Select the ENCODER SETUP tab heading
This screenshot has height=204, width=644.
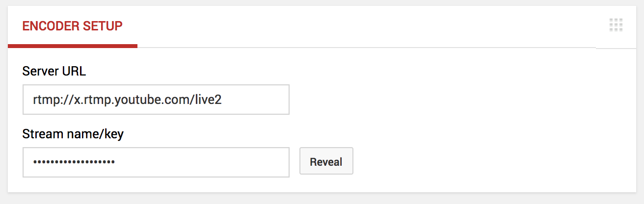[72, 26]
